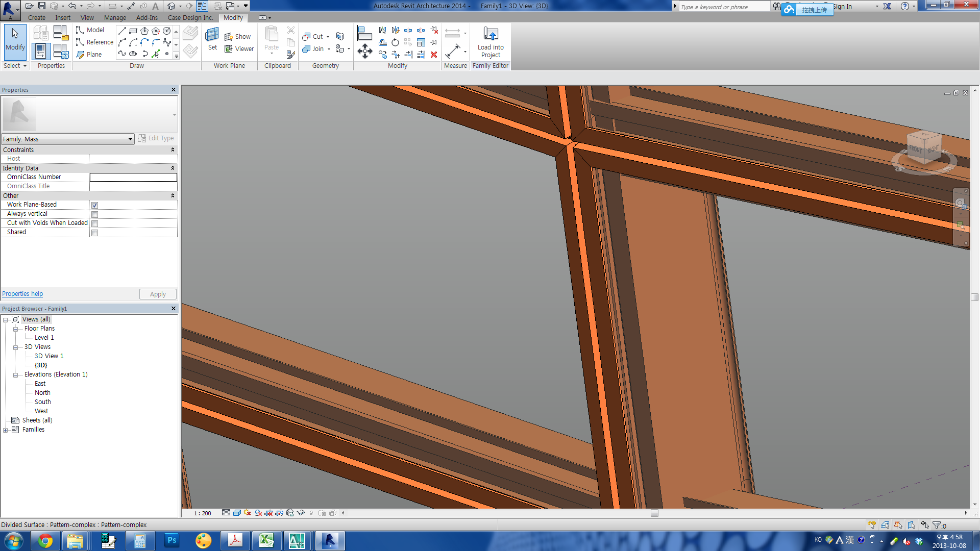Expand the Families tree node
Image resolution: width=980 pixels, height=551 pixels.
6,430
